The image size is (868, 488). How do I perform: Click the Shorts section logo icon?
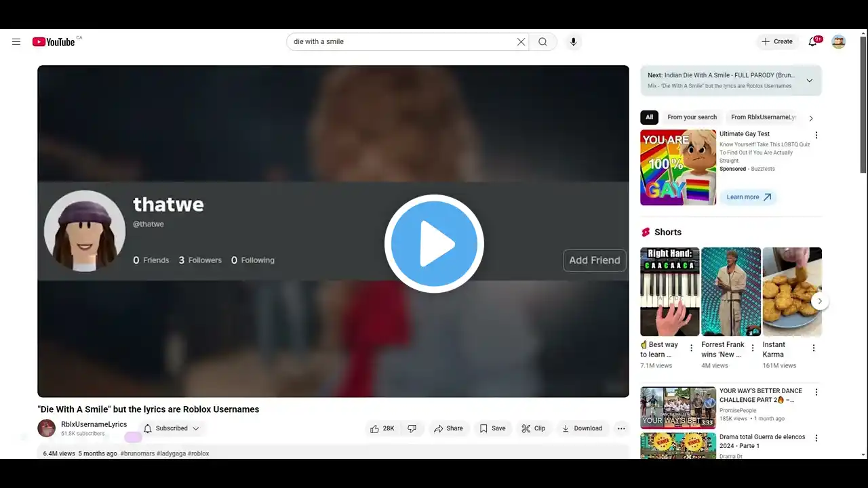tap(646, 232)
